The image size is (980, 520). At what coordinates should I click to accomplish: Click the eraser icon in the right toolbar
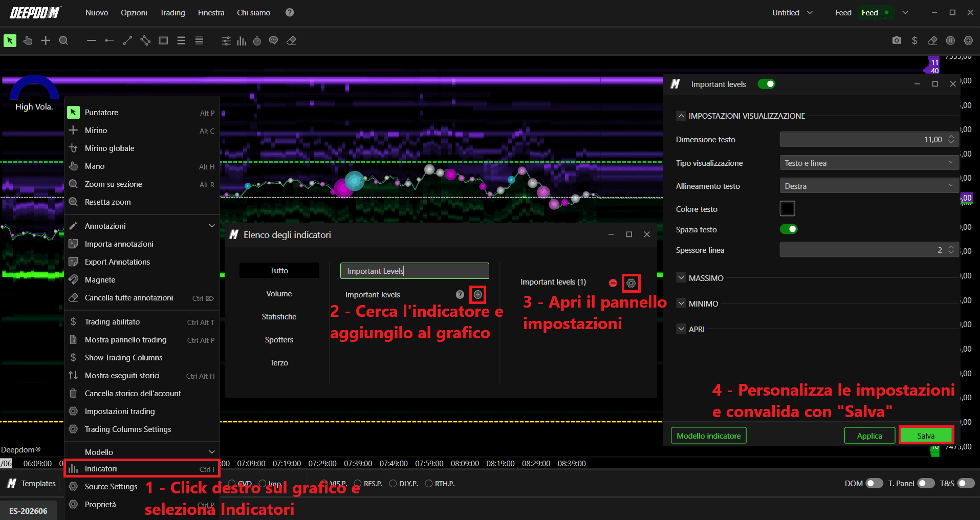point(932,40)
